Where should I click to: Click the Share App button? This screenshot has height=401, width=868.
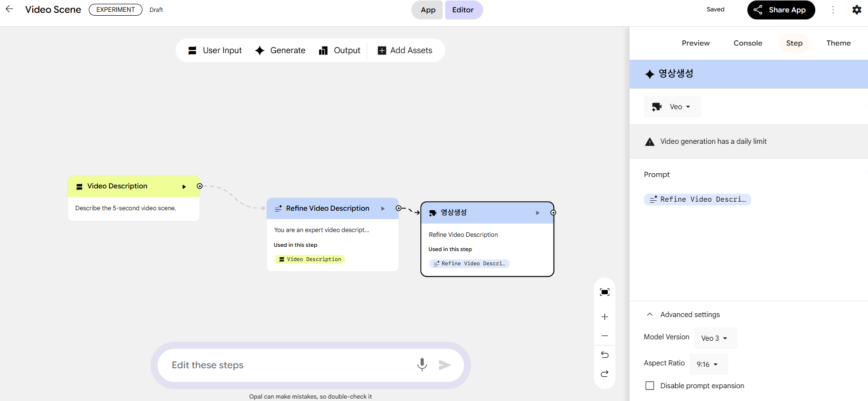click(781, 9)
